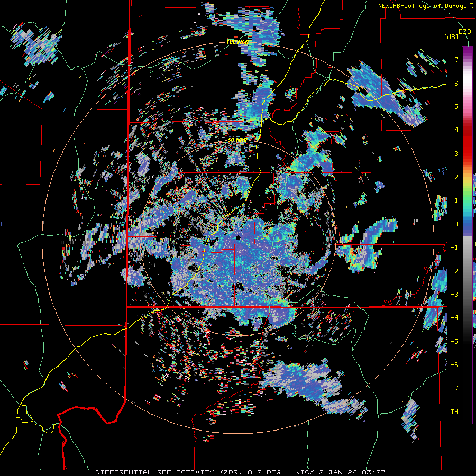Screen dimensions: 476x476
Task: Click the 0.2 DEG elevation text
Action: 263,472
